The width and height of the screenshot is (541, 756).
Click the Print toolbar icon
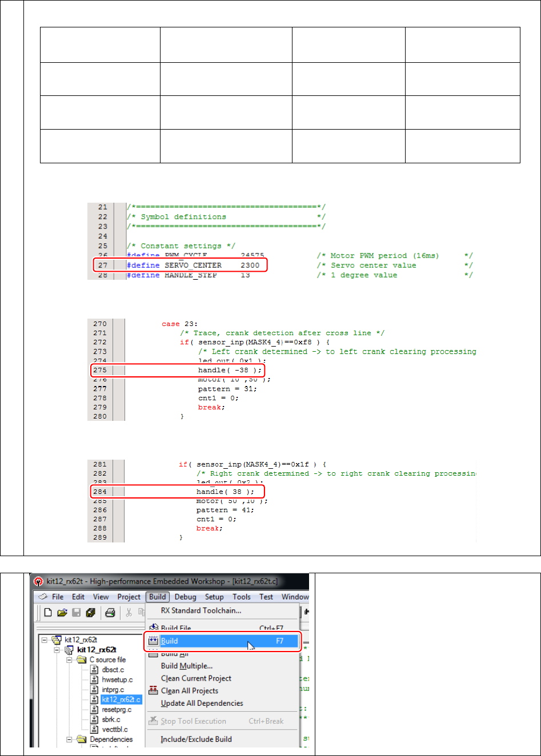pyautogui.click(x=110, y=613)
